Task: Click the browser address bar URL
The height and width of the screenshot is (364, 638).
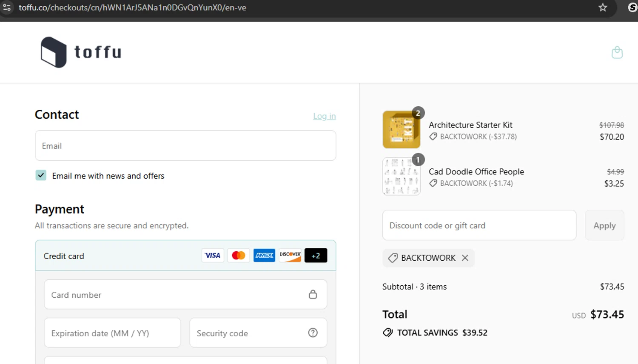Action: [132, 8]
